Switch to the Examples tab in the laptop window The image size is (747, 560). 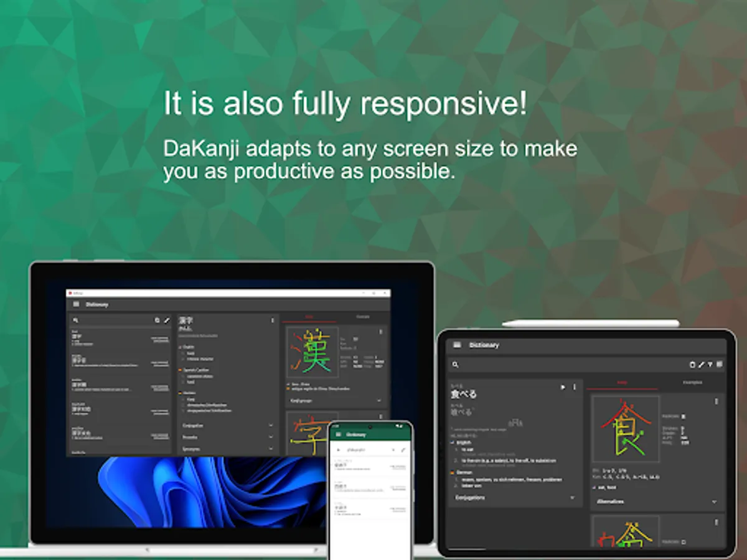click(362, 317)
